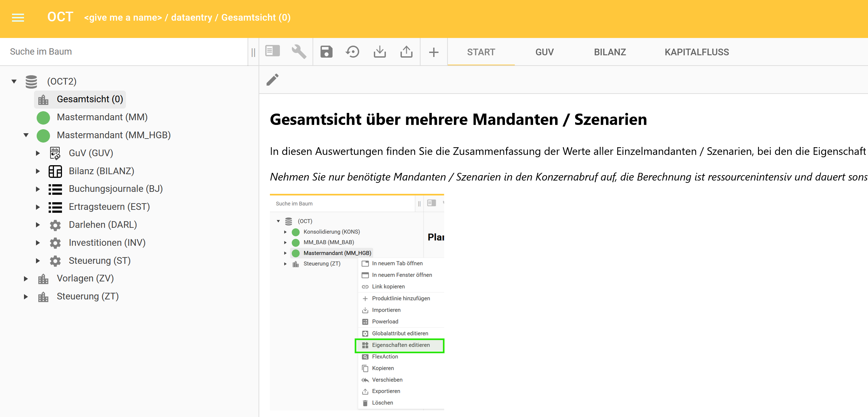Click the import (download) icon
This screenshot has width=868, height=417.
click(x=380, y=51)
